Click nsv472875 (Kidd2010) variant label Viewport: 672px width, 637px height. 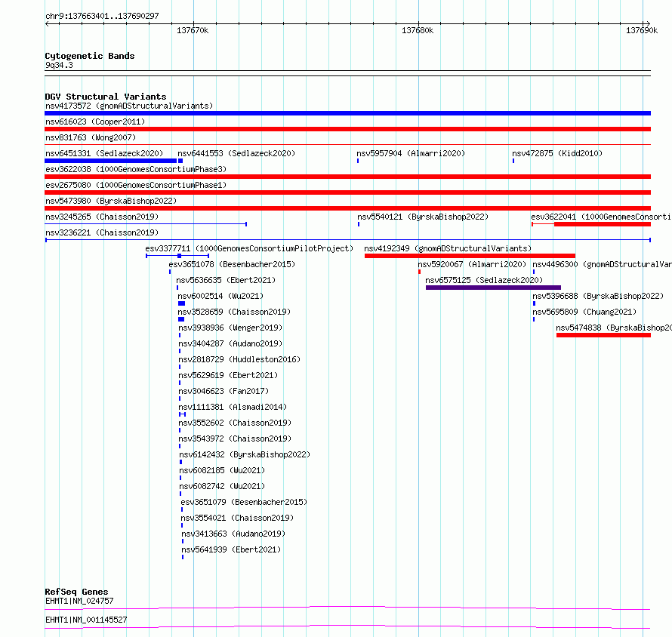tap(557, 153)
